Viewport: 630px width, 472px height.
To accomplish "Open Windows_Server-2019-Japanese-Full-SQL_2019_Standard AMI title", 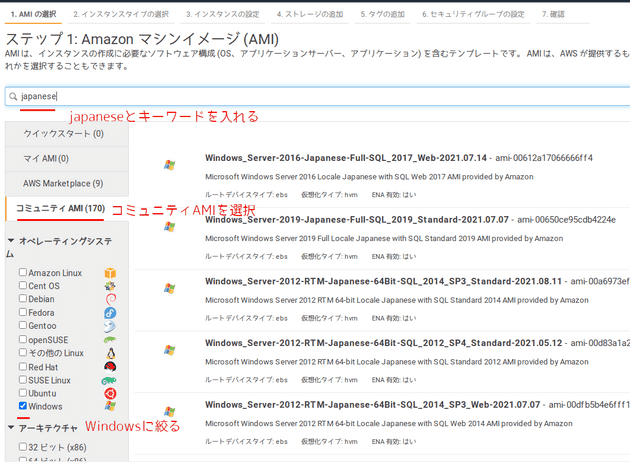I will tap(357, 220).
